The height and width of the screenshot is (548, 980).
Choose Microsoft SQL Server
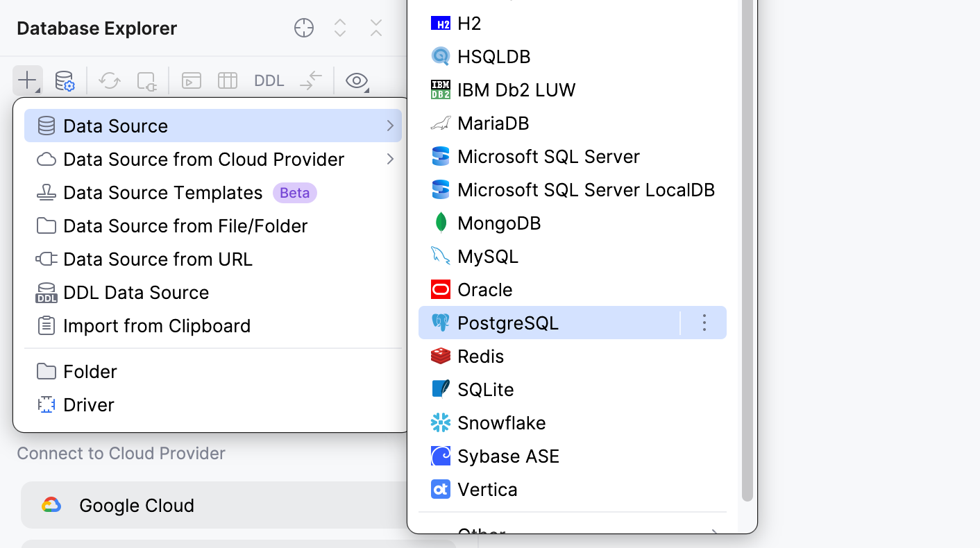(x=573, y=156)
